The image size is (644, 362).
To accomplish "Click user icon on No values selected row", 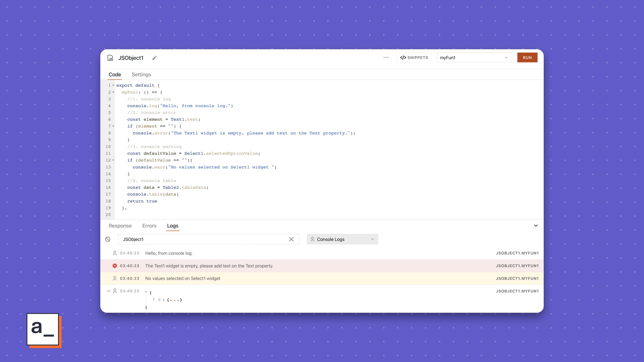I will [x=115, y=279].
